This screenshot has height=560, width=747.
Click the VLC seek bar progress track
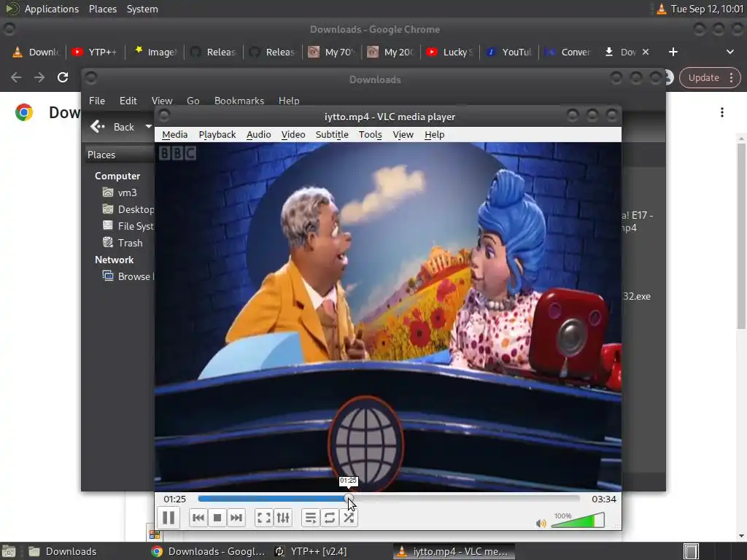pos(389,499)
